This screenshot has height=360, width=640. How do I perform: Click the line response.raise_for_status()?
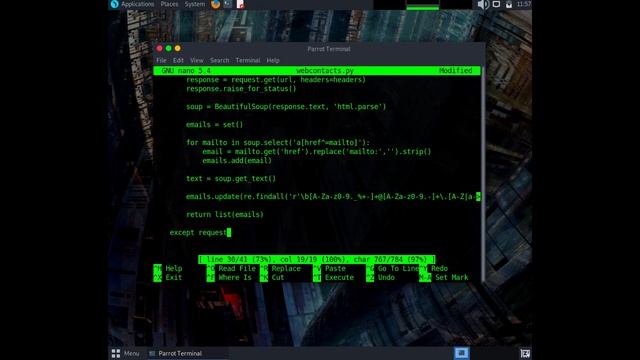pos(241,89)
